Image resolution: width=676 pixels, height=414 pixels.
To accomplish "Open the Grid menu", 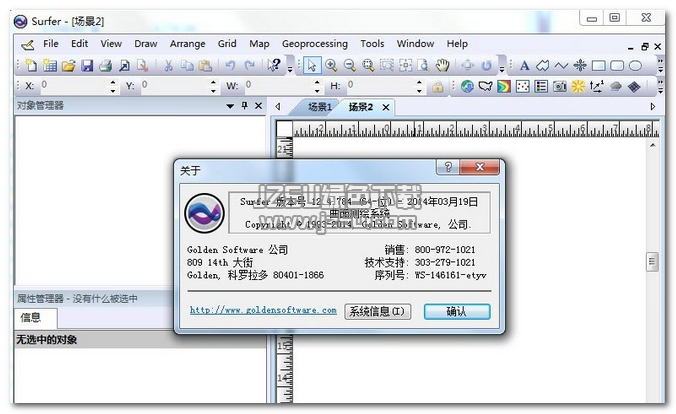I will click(x=227, y=44).
